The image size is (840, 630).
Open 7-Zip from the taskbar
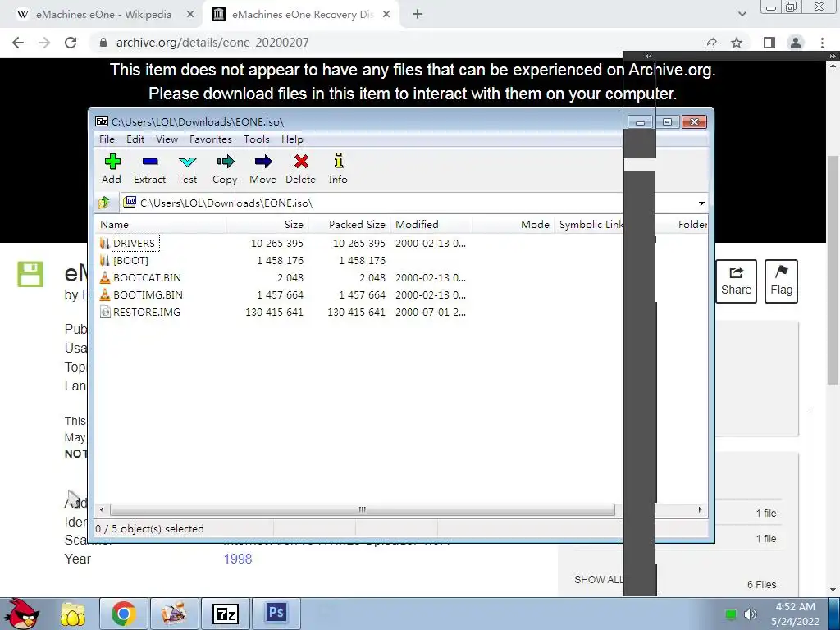pyautogui.click(x=225, y=614)
